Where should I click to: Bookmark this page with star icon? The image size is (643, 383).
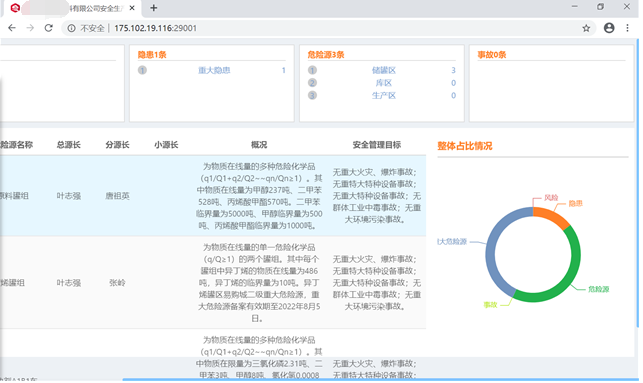(x=586, y=28)
